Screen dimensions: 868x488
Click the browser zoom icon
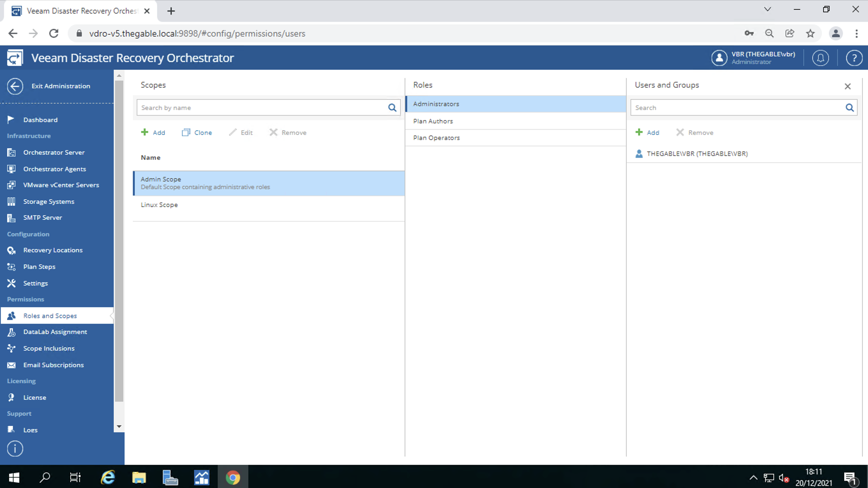(769, 34)
